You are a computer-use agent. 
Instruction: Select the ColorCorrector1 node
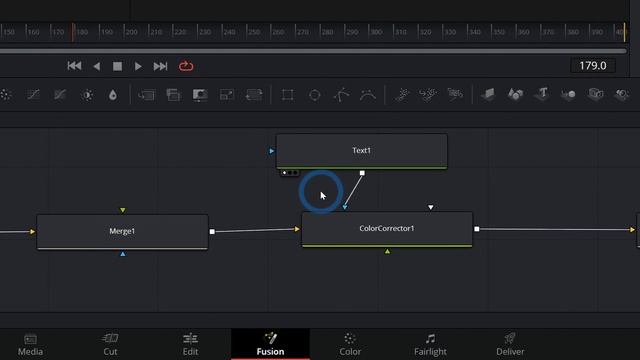coord(387,229)
